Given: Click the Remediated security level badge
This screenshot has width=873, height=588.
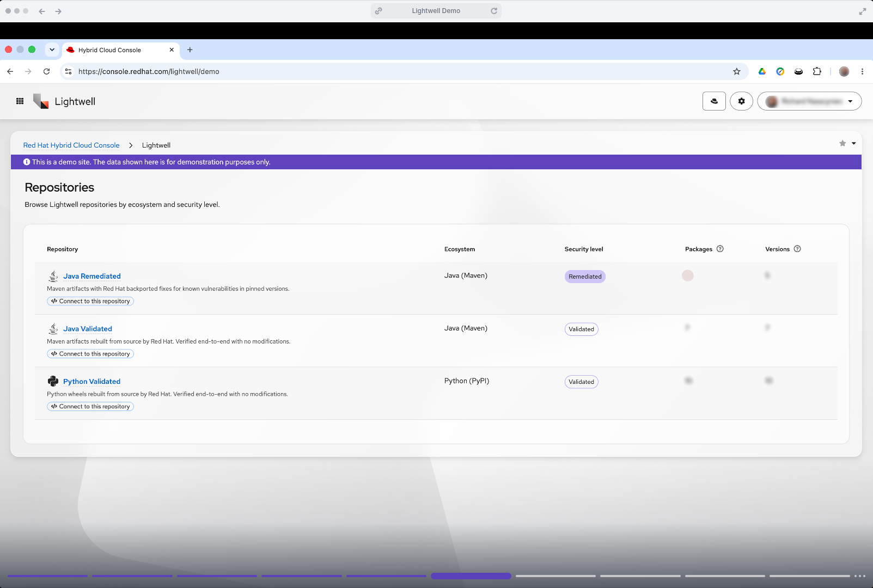Looking at the screenshot, I should click(585, 277).
